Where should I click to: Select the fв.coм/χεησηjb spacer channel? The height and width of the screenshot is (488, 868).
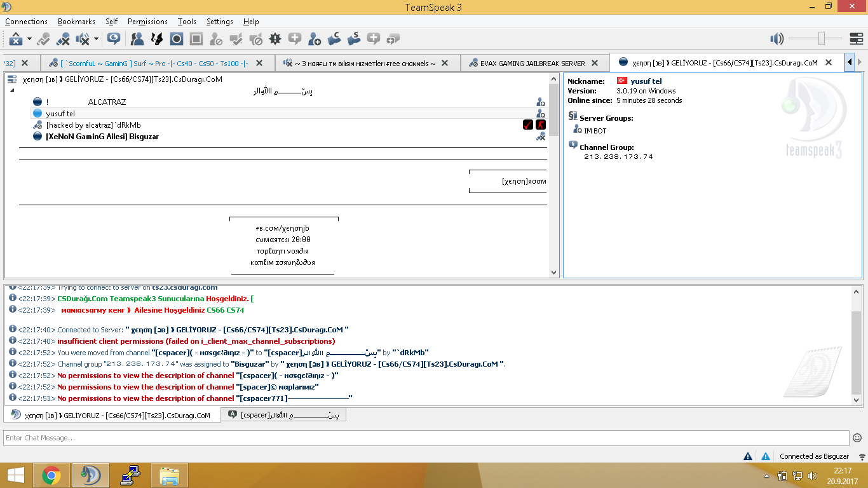(x=283, y=228)
